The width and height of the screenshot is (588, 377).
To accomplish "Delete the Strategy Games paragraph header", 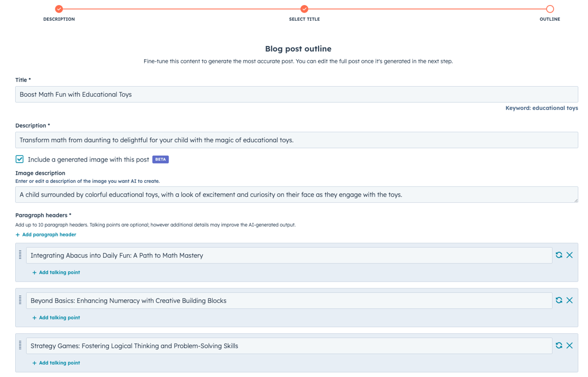I will pos(569,346).
